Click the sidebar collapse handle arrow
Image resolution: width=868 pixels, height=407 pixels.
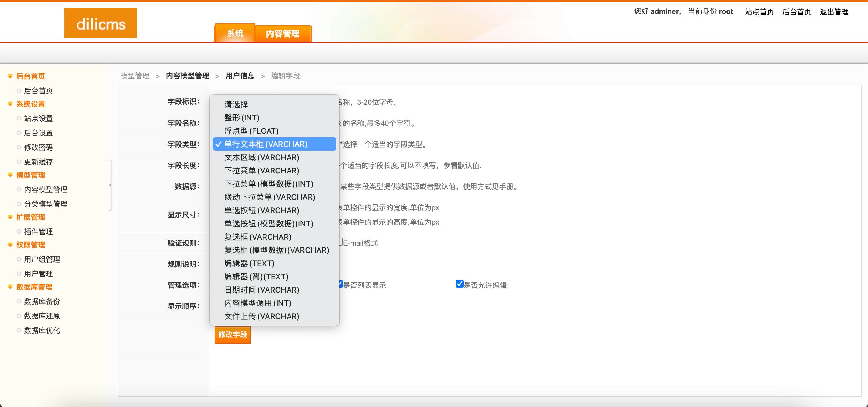click(110, 185)
